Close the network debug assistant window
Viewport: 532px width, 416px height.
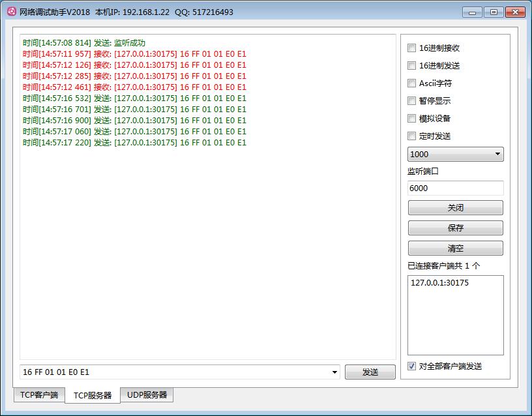click(x=514, y=12)
